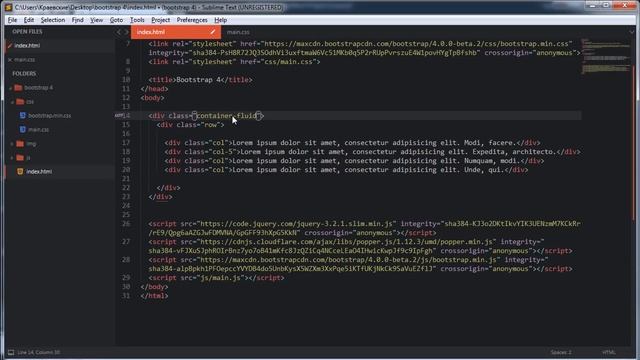Screen dimensions: 640x360
Task: Open tab list dropdown at tab bar end
Action: (x=632, y=32)
